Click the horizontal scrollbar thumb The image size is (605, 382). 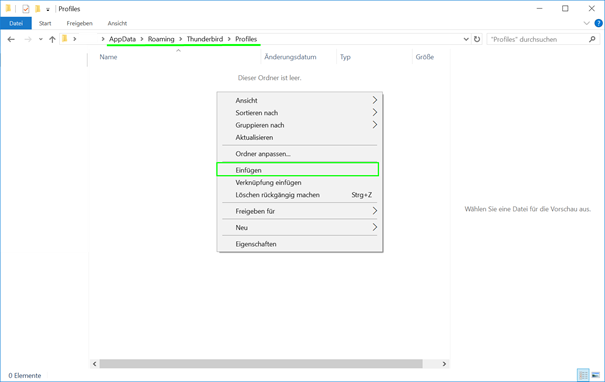coord(261,364)
